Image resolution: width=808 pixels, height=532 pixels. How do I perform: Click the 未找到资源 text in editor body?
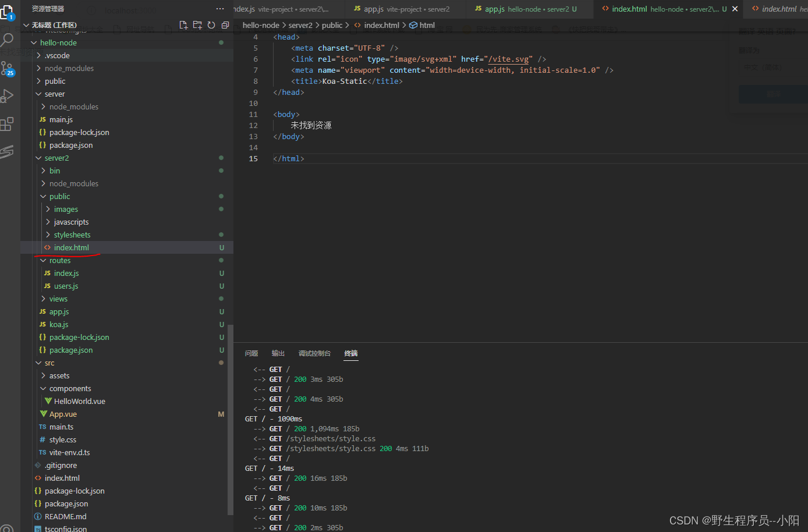click(311, 125)
